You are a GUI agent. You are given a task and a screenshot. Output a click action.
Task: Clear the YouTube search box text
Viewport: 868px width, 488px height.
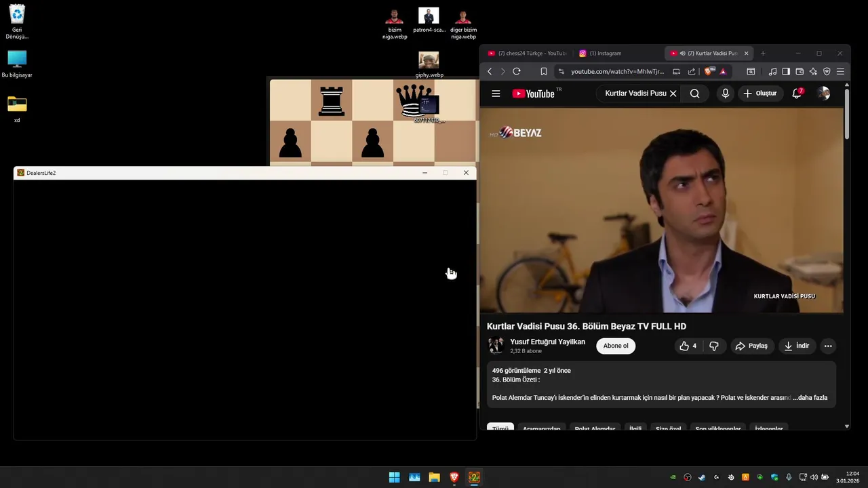(673, 94)
